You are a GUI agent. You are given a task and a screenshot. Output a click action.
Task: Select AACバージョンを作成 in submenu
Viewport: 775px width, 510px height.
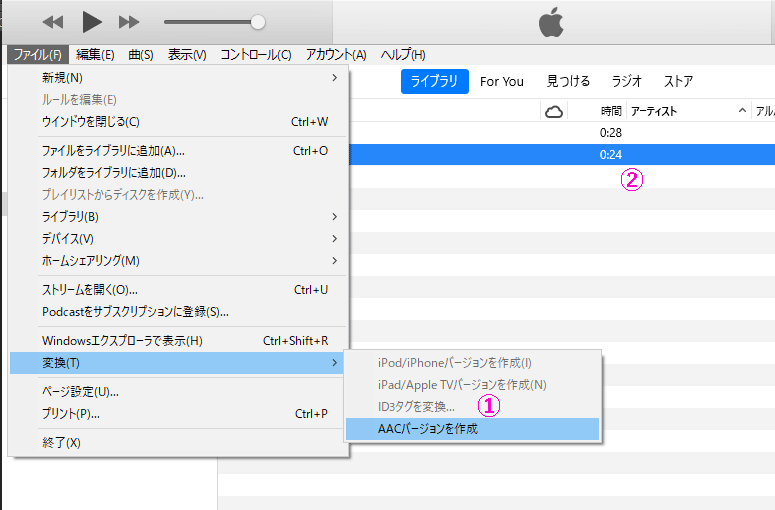473,428
